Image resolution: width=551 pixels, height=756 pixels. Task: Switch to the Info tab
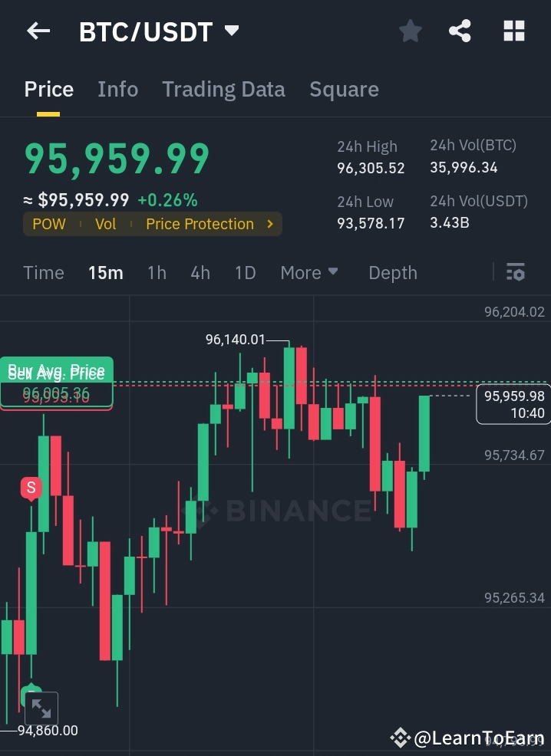(117, 89)
